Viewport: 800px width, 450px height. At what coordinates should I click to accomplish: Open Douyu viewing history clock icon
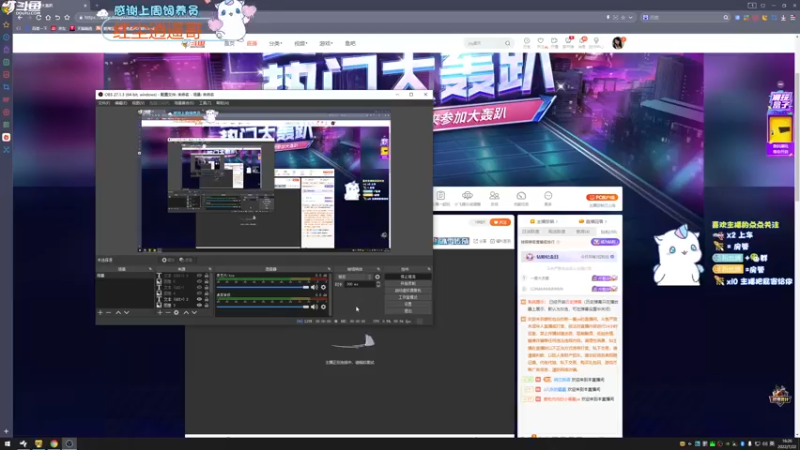click(527, 41)
